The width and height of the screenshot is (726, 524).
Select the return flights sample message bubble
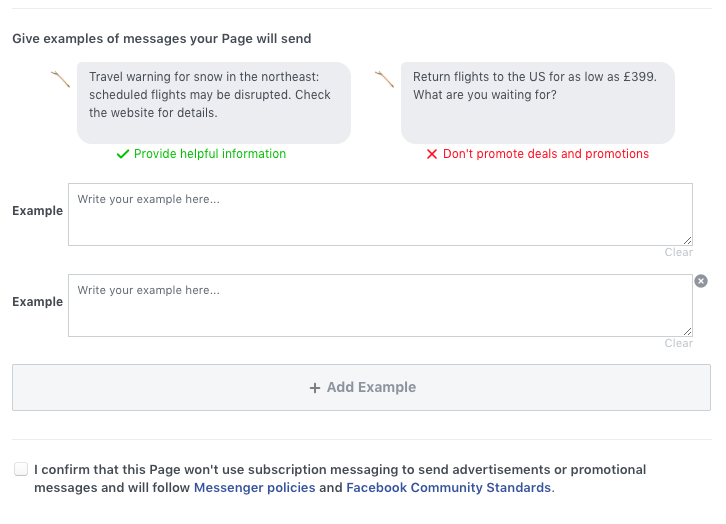coord(538,103)
